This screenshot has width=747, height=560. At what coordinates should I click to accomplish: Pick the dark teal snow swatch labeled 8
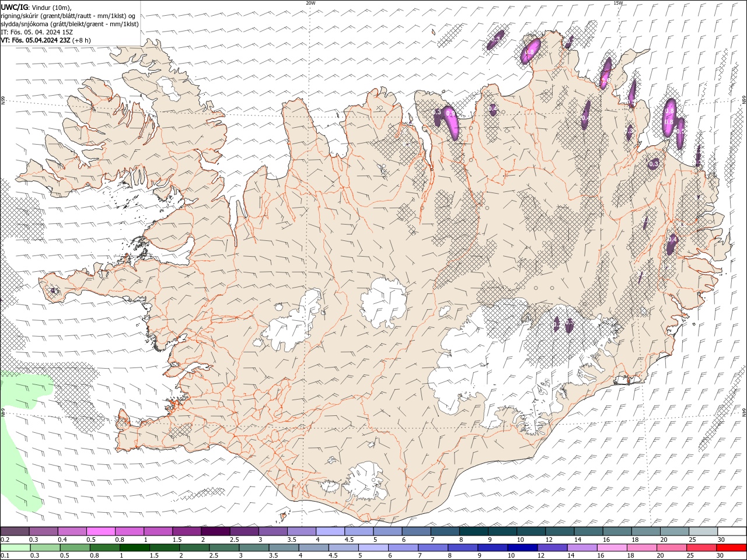coord(473,531)
